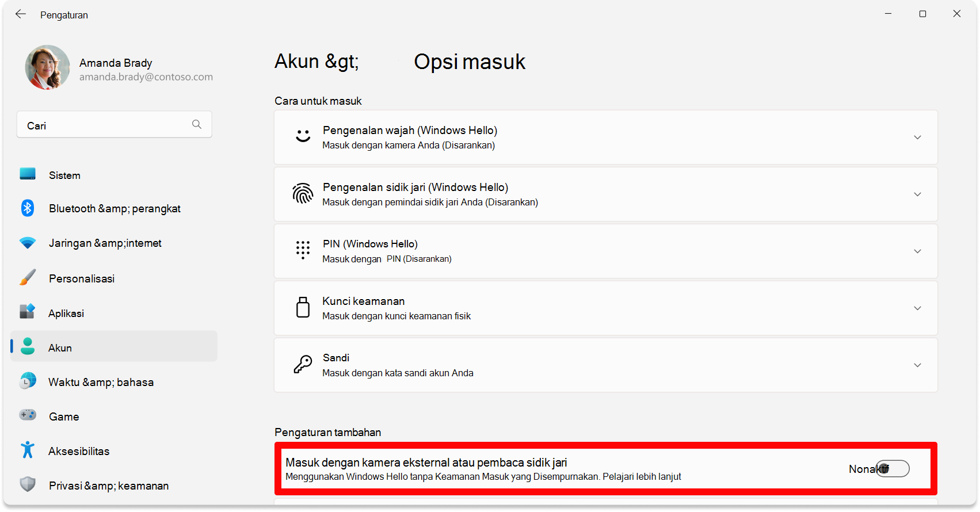Click Masuk dengan PIN (Disarankan) text
The height and width of the screenshot is (512, 980).
(387, 259)
